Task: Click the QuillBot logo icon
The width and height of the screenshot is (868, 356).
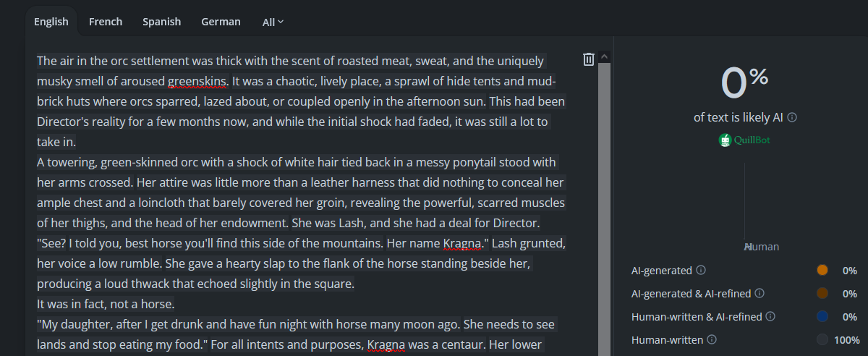Action: (x=726, y=140)
